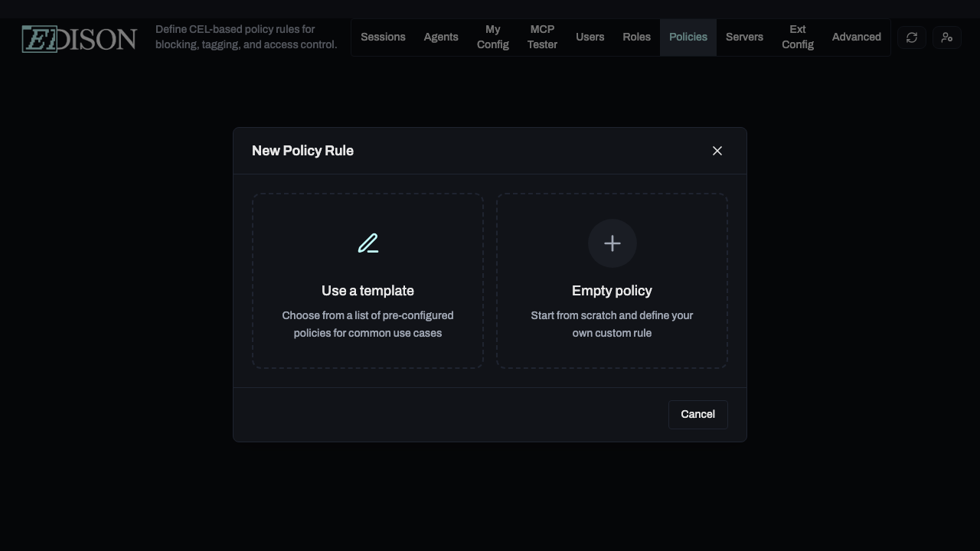Switch to the Sessions tab
Screen dimensions: 980x551
[383, 37]
